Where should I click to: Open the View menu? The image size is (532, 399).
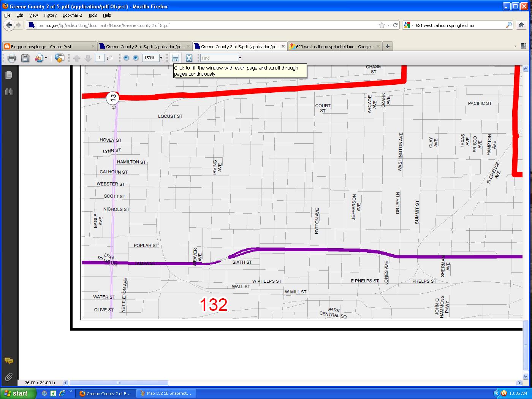(x=33, y=15)
